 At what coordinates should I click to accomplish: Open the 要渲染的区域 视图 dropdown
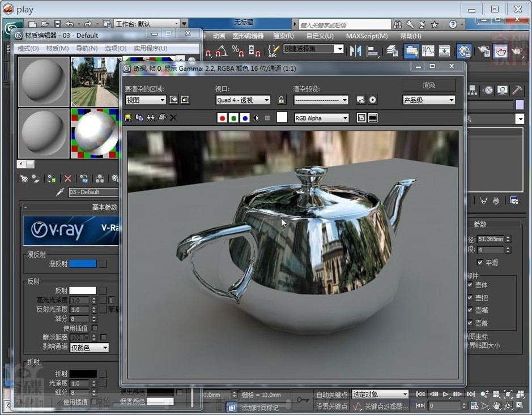click(146, 100)
